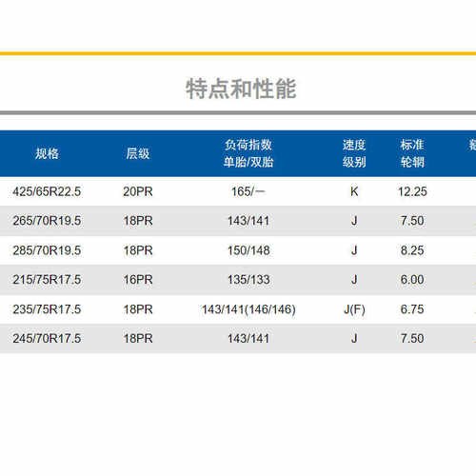Click the J(F) speed rating cell

(x=354, y=309)
